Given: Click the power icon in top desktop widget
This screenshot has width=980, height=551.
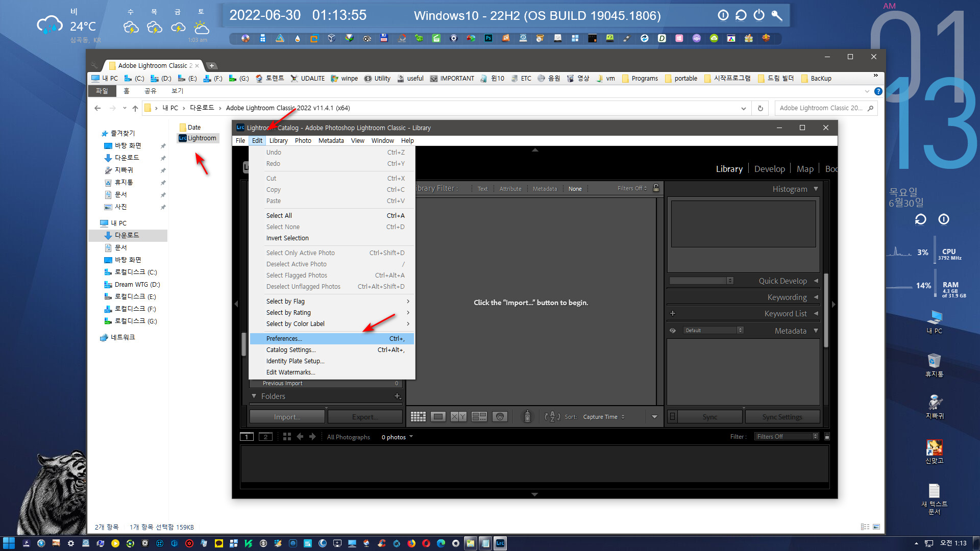Looking at the screenshot, I should (759, 15).
